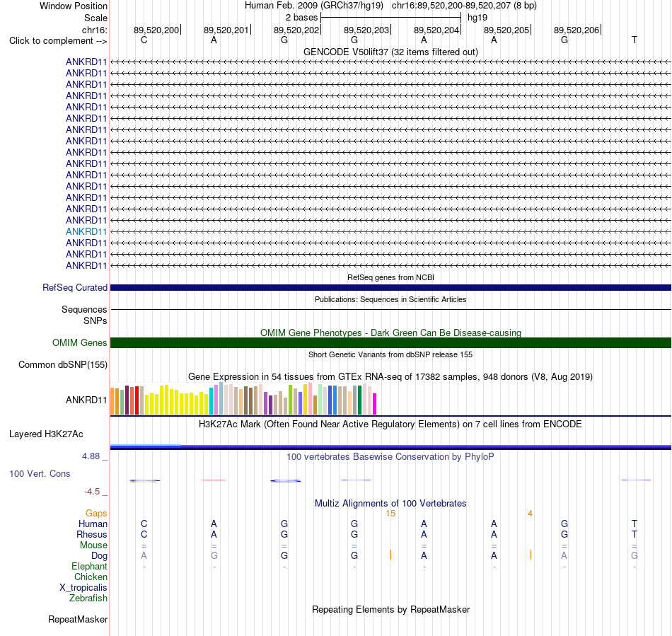Click the magenta last bar of GTEx chart
672x636 pixels.
375,404
